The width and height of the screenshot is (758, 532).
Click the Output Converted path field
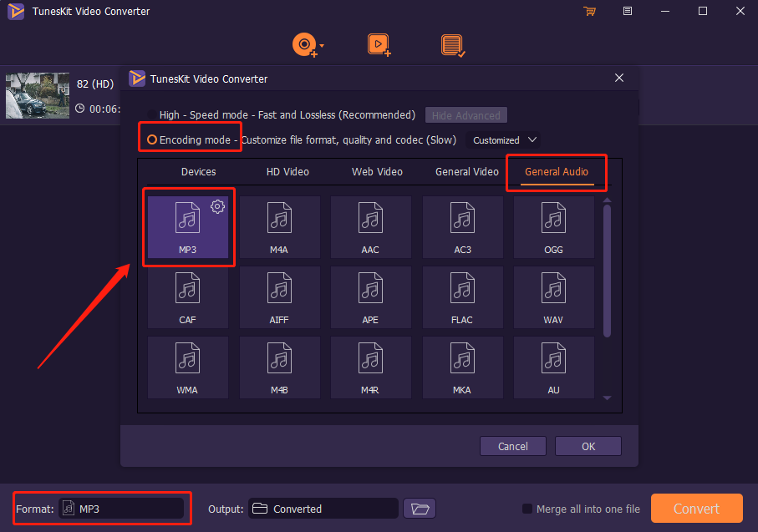point(323,509)
